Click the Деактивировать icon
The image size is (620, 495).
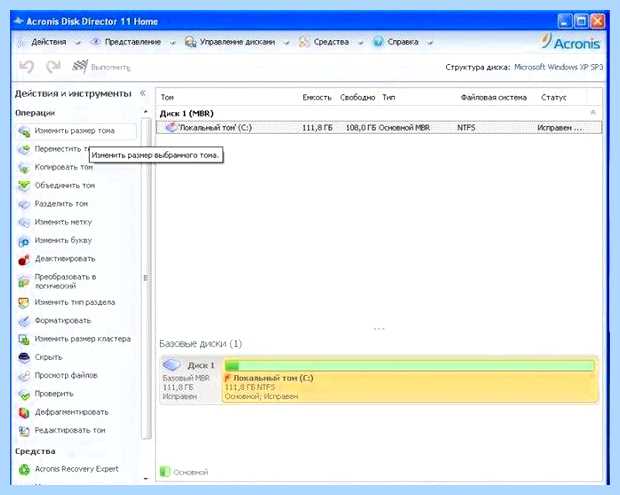point(24,259)
